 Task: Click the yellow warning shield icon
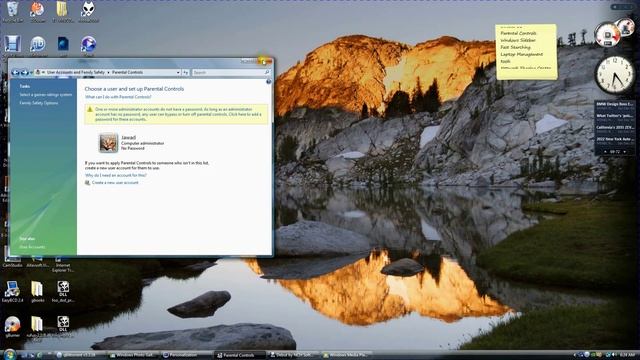pos(89,109)
